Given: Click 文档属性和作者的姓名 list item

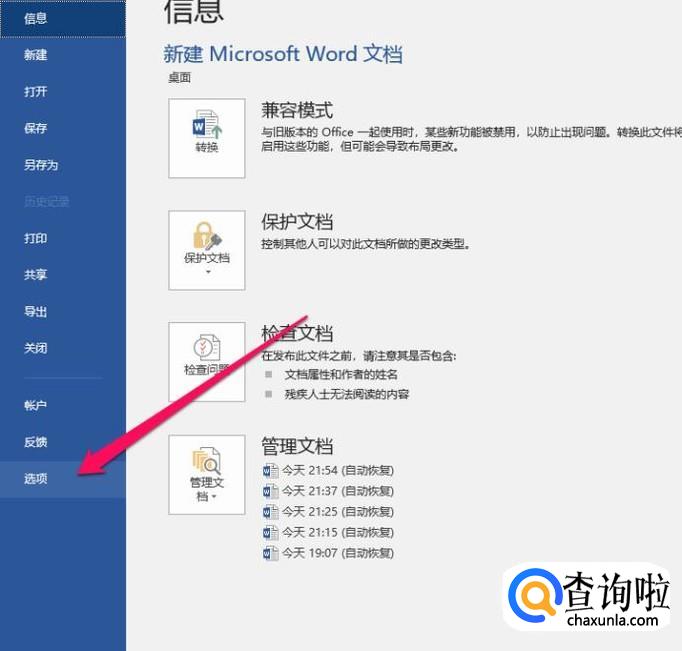Looking at the screenshot, I should pos(341,374).
